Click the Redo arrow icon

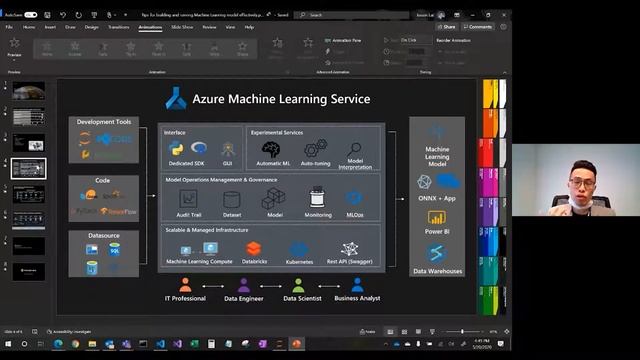pyautogui.click(x=78, y=15)
